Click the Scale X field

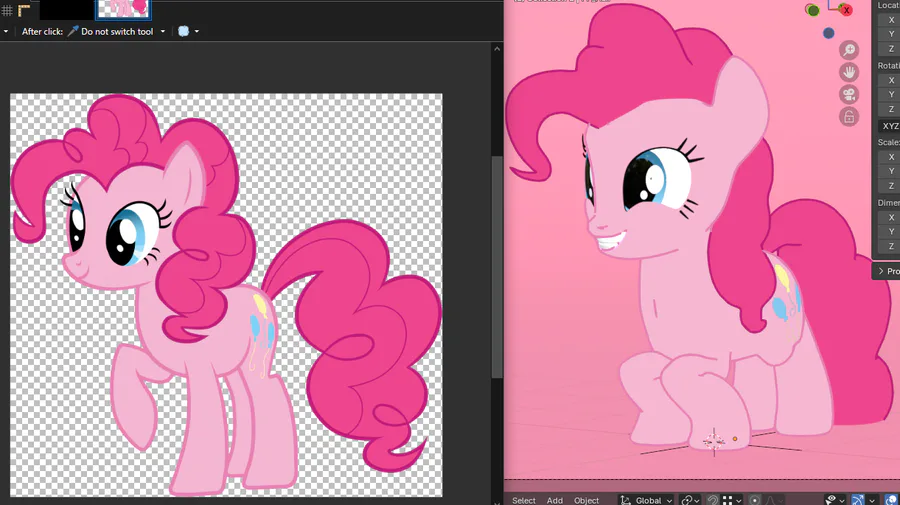pyautogui.click(x=889, y=157)
